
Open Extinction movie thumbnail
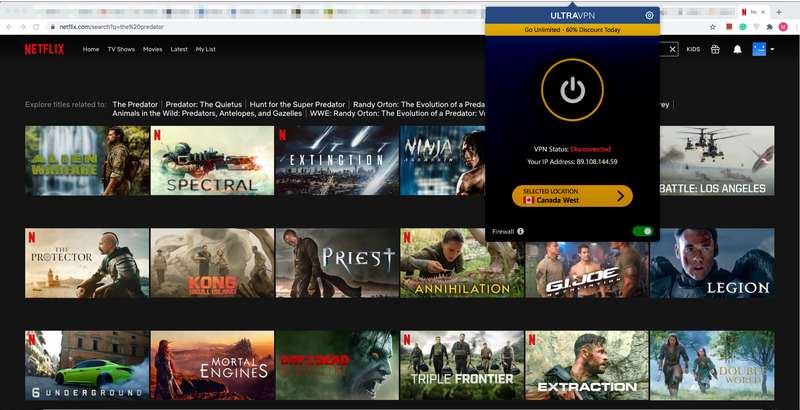pos(337,161)
